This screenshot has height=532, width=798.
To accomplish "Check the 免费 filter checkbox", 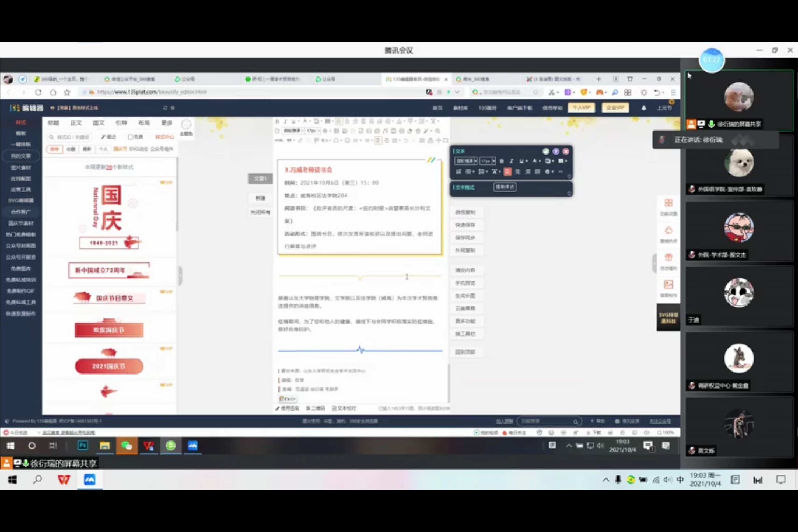I will (x=130, y=137).
